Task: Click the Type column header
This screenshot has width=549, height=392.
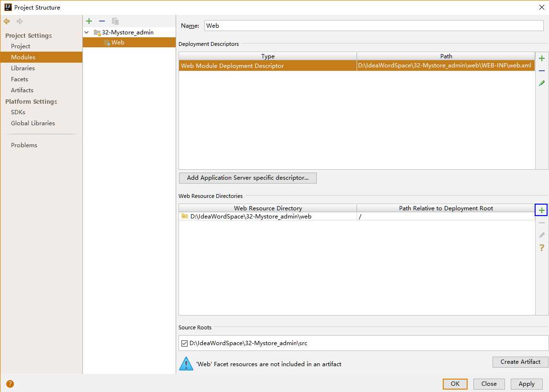Action: click(x=268, y=56)
